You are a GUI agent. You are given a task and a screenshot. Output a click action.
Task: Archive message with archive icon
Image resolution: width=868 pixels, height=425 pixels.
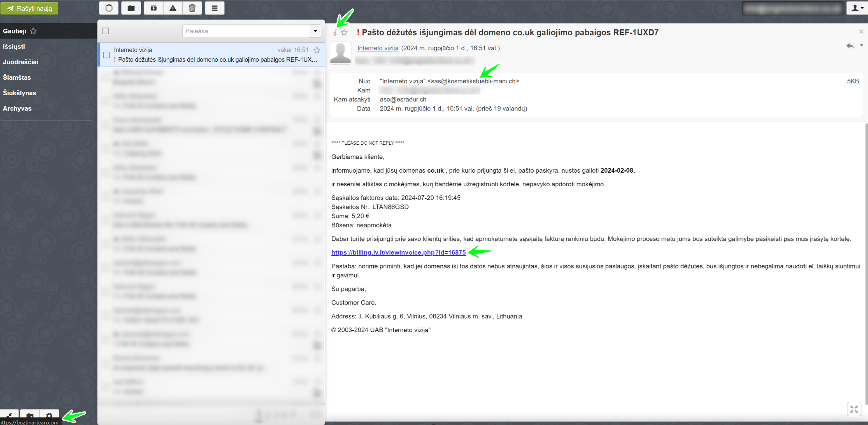pyautogui.click(x=154, y=8)
